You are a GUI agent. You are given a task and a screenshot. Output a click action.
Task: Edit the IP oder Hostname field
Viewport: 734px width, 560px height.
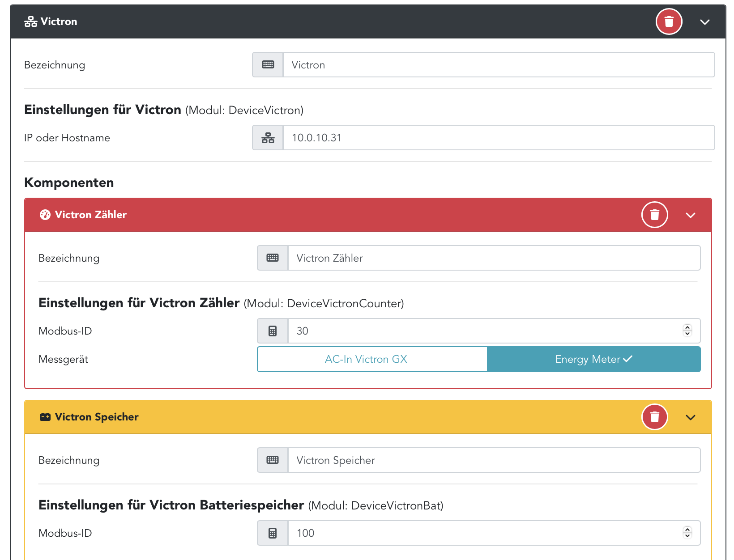(x=498, y=138)
